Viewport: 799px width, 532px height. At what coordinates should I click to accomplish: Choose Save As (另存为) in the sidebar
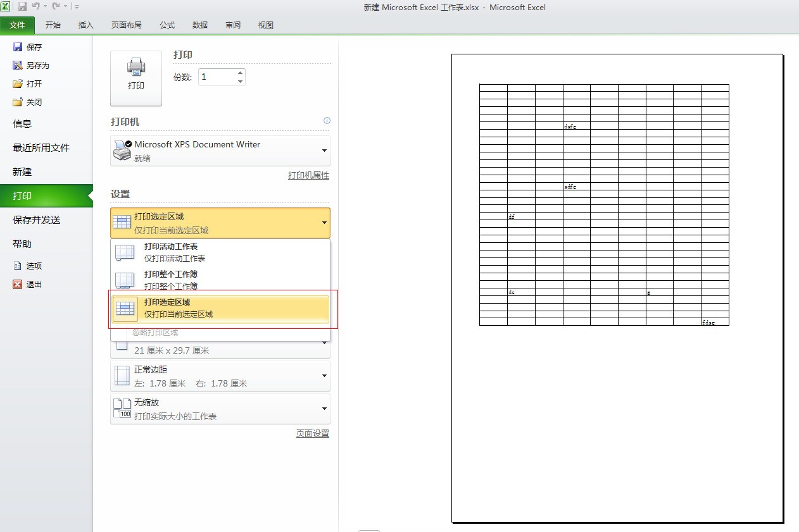37,65
